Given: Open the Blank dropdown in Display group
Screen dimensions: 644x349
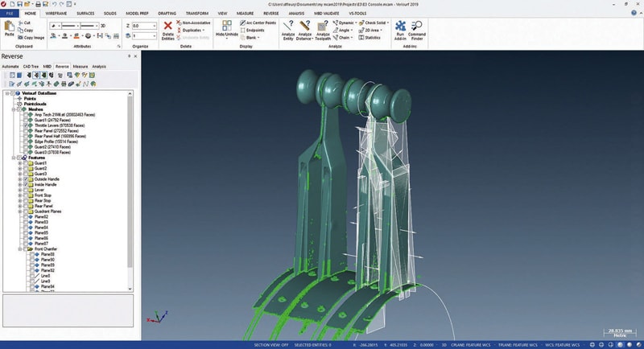Looking at the screenshot, I should pyautogui.click(x=258, y=38).
